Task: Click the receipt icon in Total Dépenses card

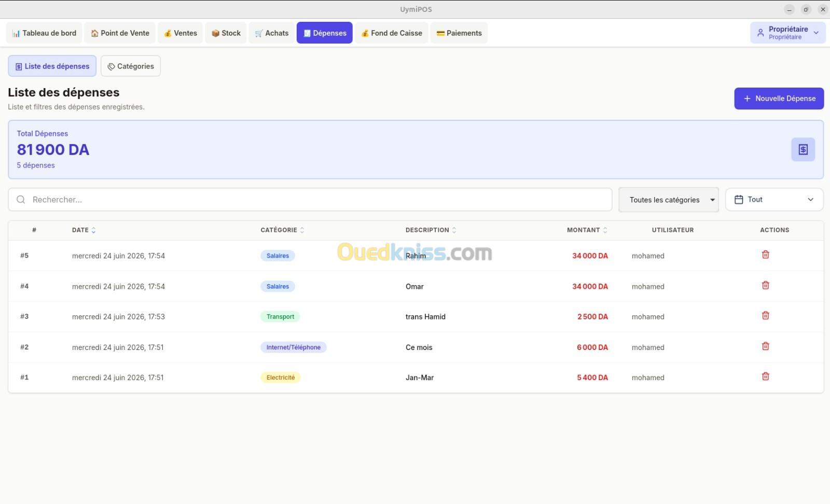Action: pyautogui.click(x=803, y=149)
